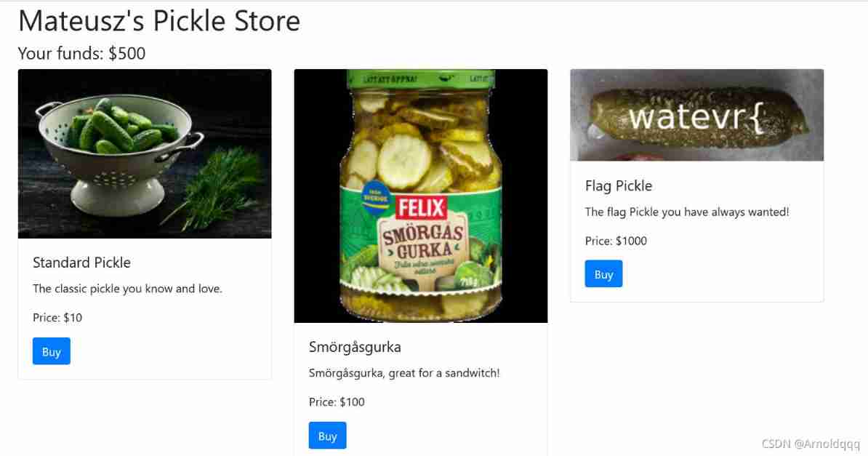Screen dimensions: 868x456
Task: Click the CSDN @Arnoldqqq watermark
Action: 811,444
